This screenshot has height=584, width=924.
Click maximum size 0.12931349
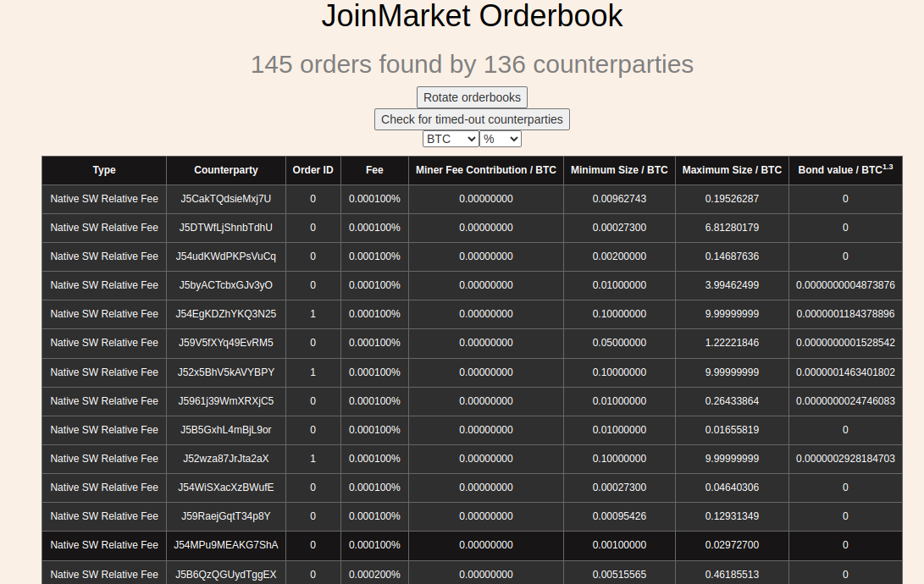tap(732, 517)
